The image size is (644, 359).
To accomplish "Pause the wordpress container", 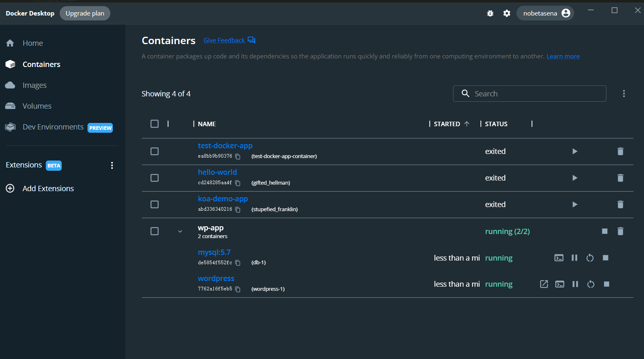I will pyautogui.click(x=575, y=284).
